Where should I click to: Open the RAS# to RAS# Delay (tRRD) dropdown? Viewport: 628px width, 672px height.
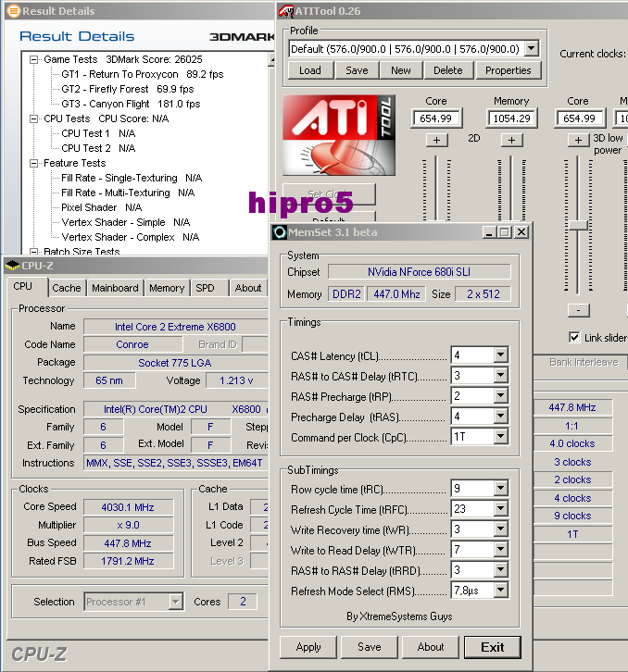[x=500, y=570]
